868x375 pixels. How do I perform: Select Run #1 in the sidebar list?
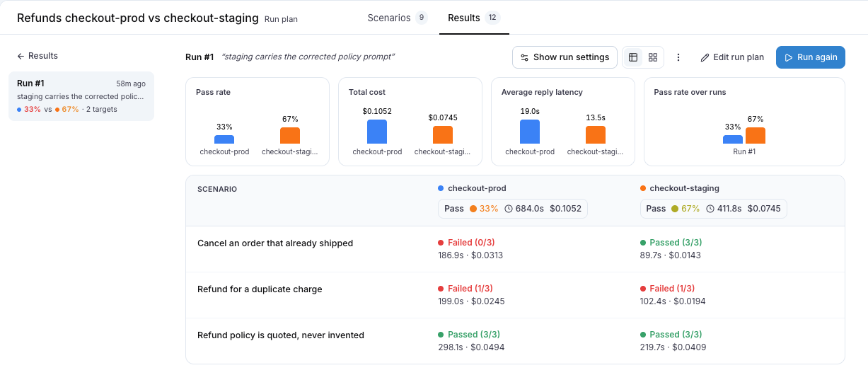click(x=81, y=96)
